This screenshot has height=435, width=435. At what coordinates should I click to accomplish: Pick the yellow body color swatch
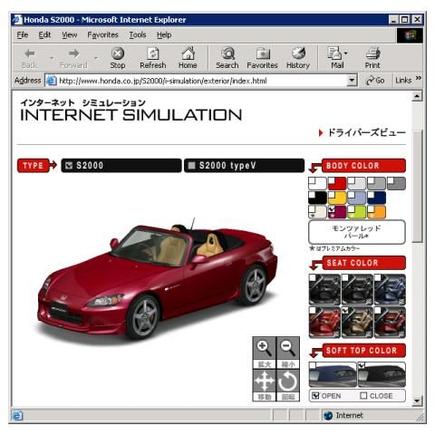coord(337,198)
